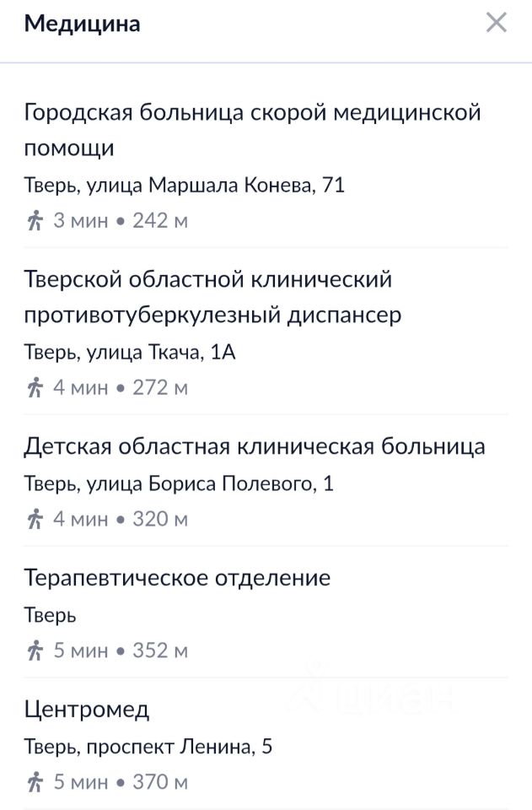This screenshot has width=532, height=810.
Task: Click walking icon beside 272 м entry
Action: pyautogui.click(x=35, y=388)
